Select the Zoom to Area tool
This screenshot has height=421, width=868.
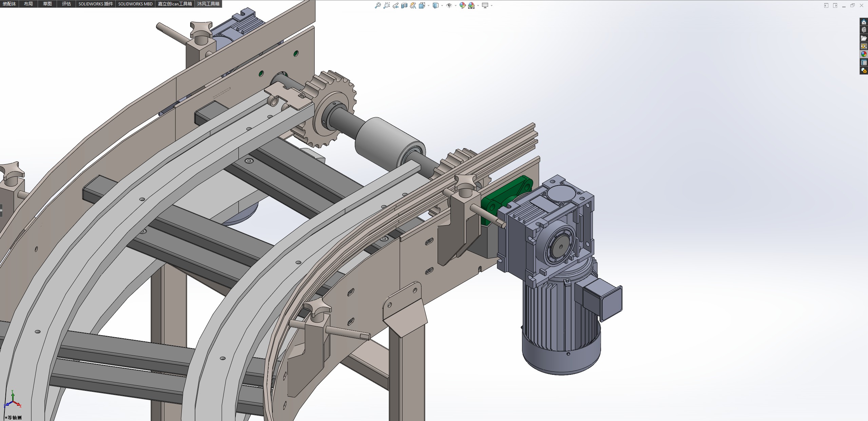point(386,5)
